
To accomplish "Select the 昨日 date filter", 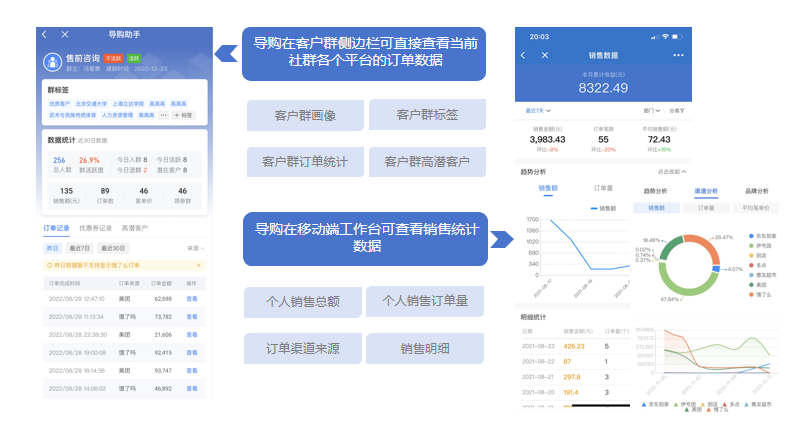I will point(53,248).
